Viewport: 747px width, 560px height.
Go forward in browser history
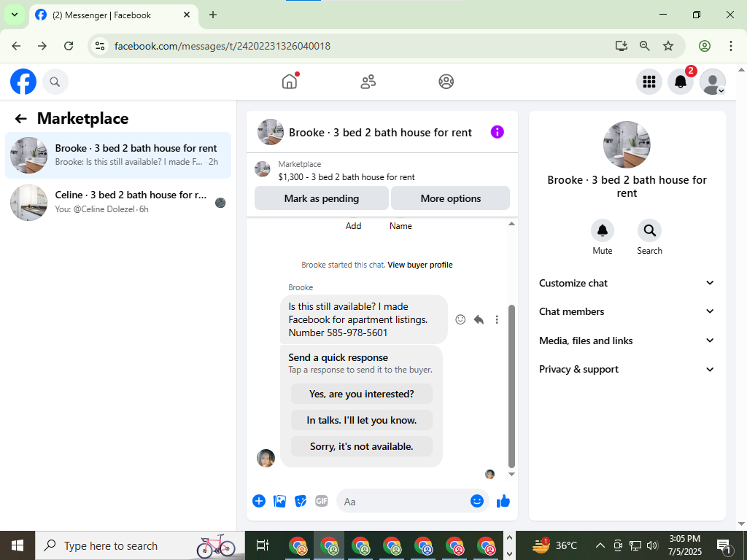click(42, 46)
